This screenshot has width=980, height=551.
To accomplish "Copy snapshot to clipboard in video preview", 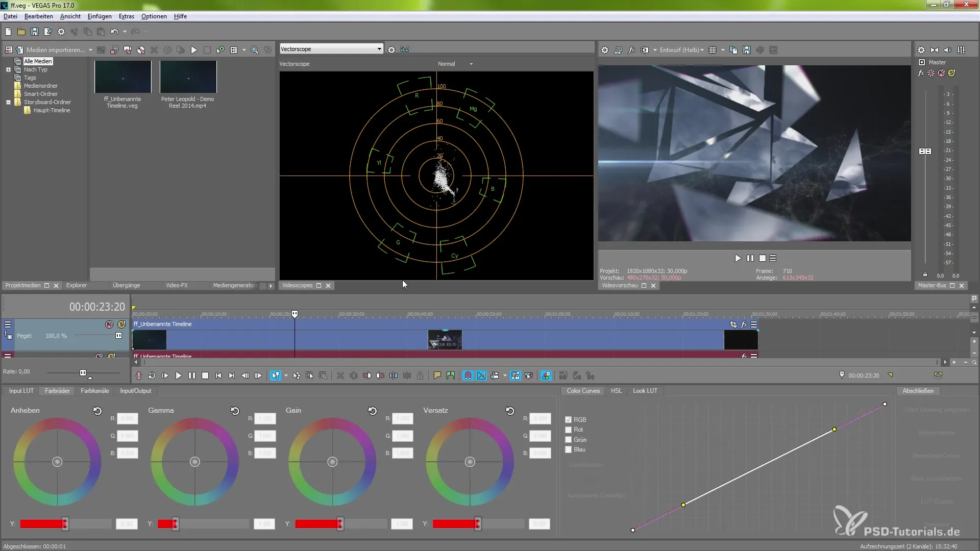I will pyautogui.click(x=733, y=50).
